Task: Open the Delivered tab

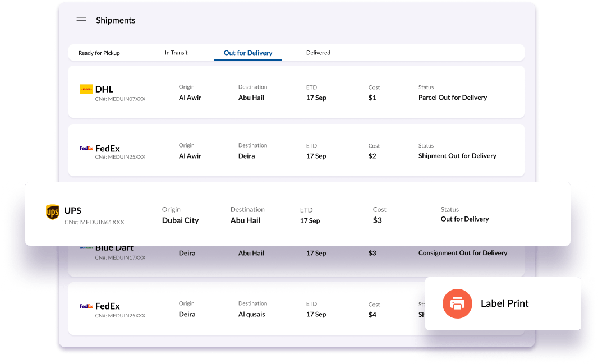Action: coord(318,53)
